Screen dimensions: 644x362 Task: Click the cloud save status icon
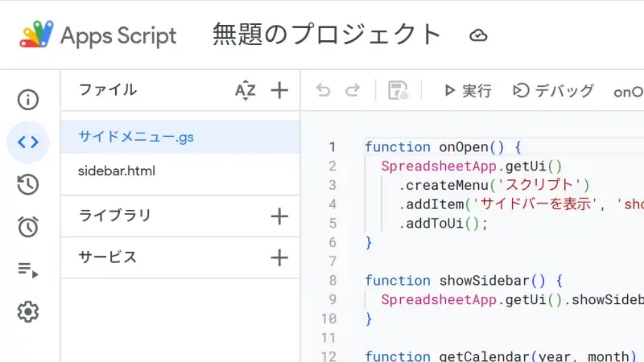click(478, 35)
